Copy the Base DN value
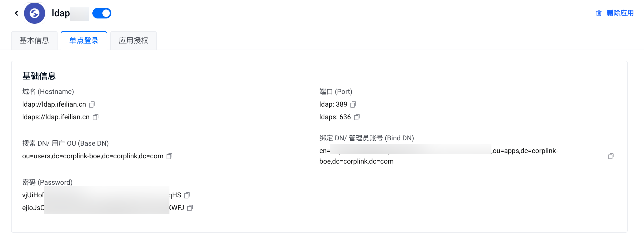This screenshot has height=238, width=644. pos(169,156)
